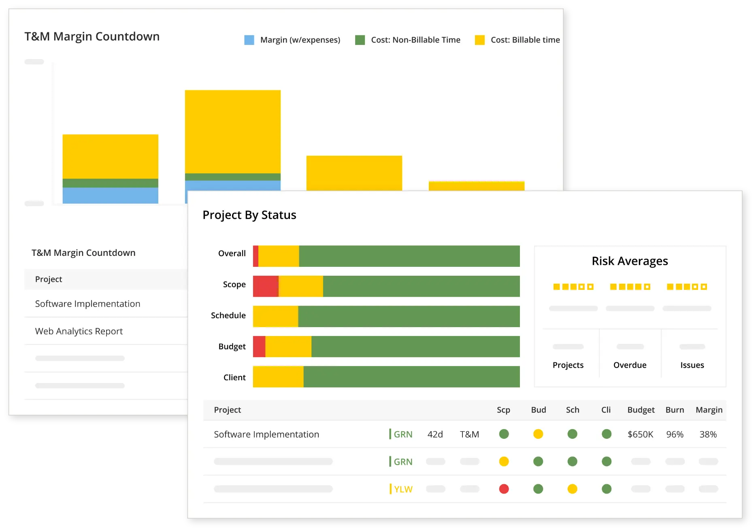756x532 pixels.
Task: Click the green Sch dot for Software Implementation
Action: click(573, 434)
